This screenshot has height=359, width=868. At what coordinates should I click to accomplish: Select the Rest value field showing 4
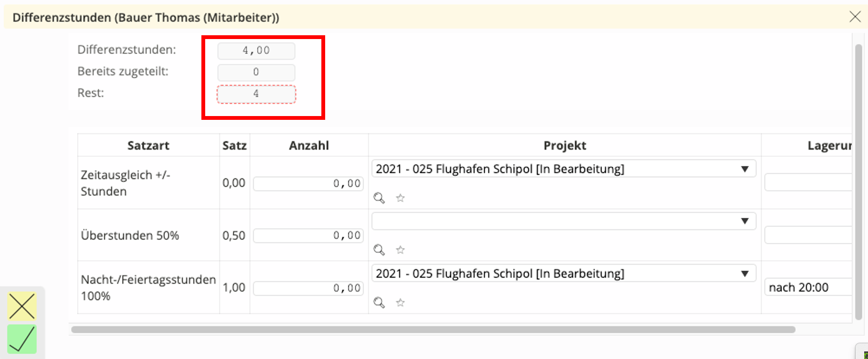point(256,93)
